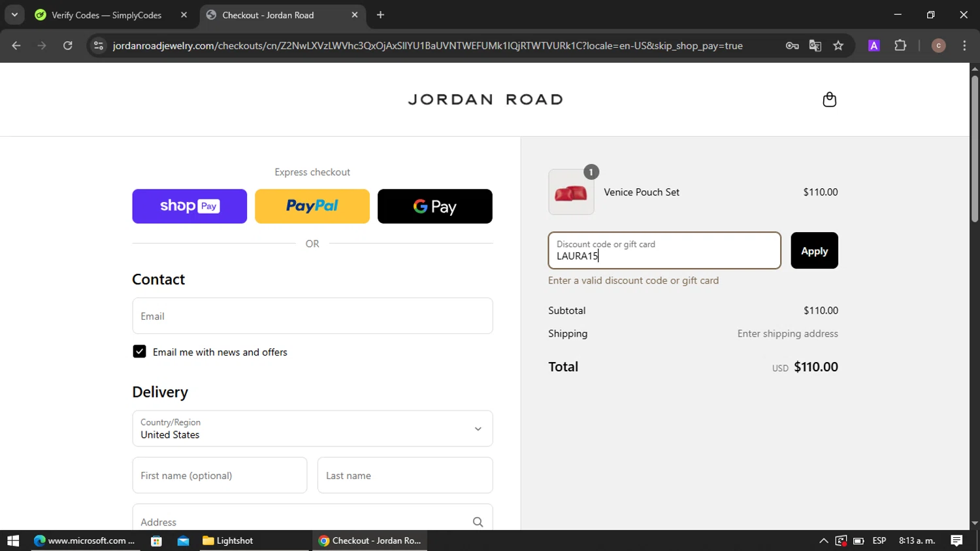Image resolution: width=980 pixels, height=551 pixels.
Task: Show hidden system tray icons
Action: point(823,541)
